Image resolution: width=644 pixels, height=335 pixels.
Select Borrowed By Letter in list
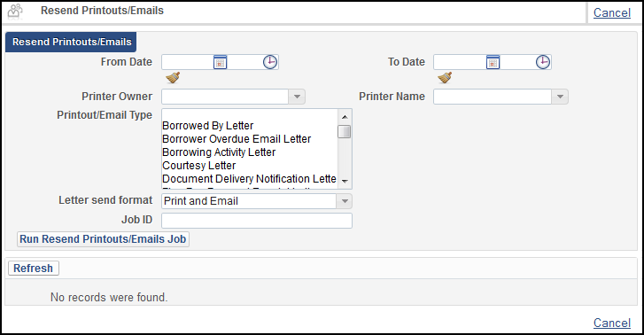(x=208, y=125)
